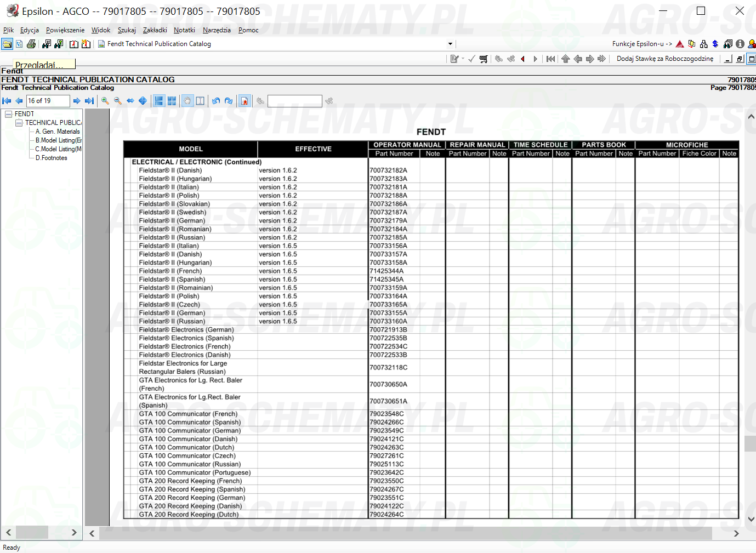Click vertical scrollbar down arrow
The height and width of the screenshot is (553, 756).
751,519
